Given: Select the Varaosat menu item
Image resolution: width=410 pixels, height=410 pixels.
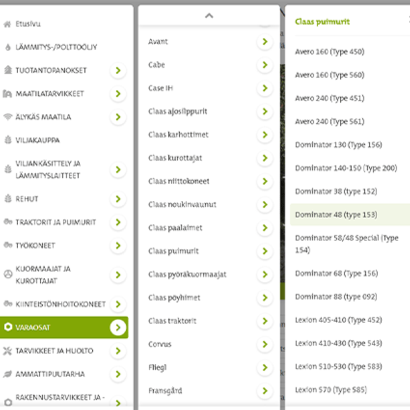Looking at the screenshot, I should [x=64, y=327].
